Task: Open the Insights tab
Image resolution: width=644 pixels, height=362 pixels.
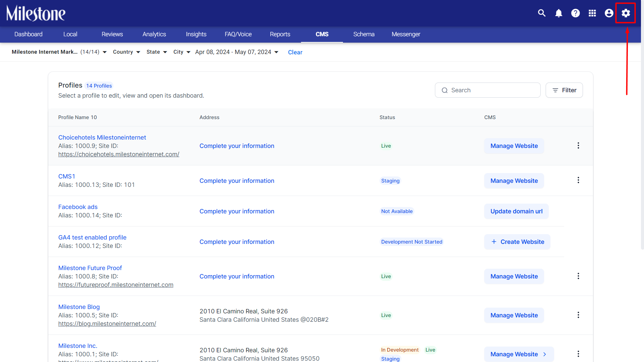Action: [196, 34]
